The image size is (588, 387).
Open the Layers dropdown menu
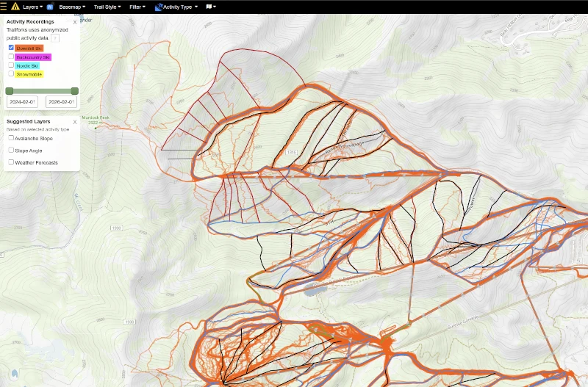point(32,7)
